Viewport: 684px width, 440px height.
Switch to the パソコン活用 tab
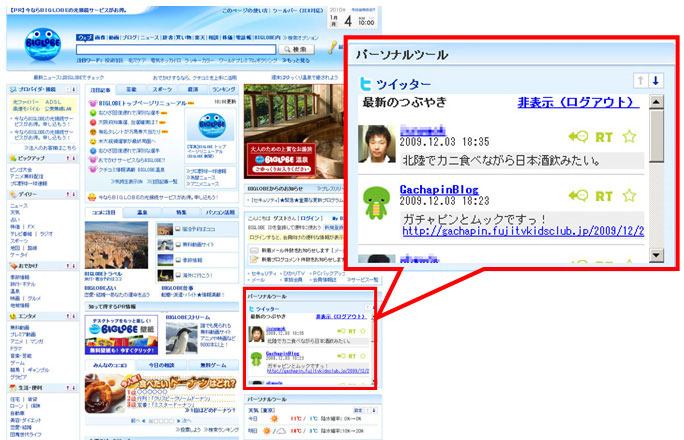tap(220, 212)
